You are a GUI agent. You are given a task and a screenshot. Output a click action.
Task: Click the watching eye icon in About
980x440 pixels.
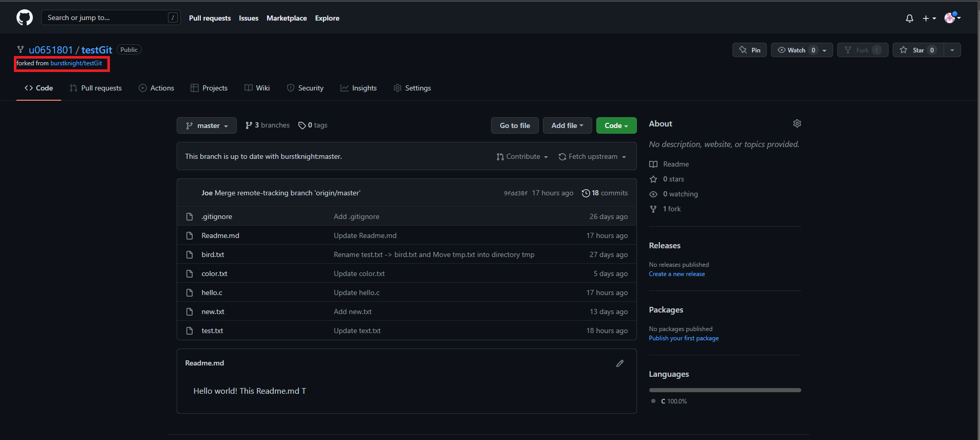point(653,194)
